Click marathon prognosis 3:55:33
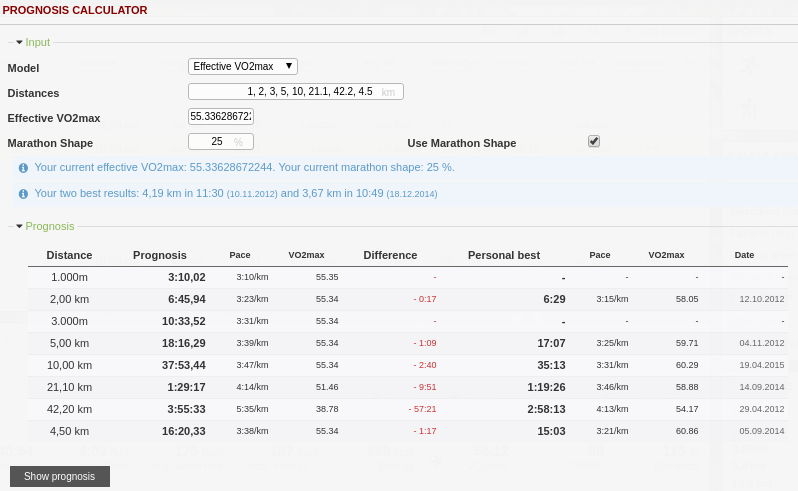798x491 pixels. click(x=186, y=409)
